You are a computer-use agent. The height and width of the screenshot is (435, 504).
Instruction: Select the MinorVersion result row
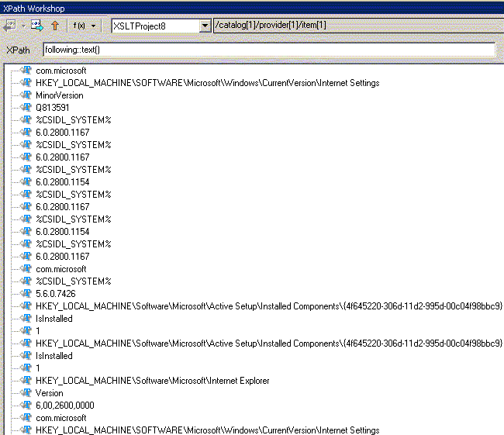pyautogui.click(x=60, y=95)
